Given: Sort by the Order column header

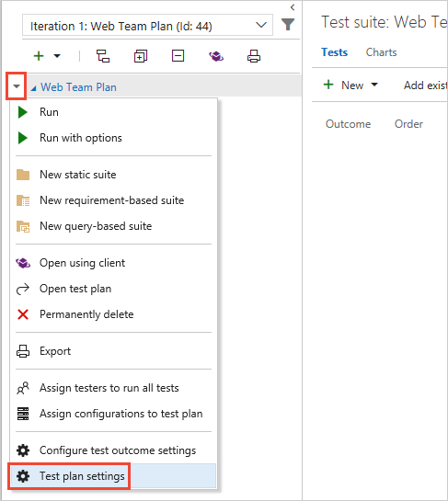Looking at the screenshot, I should [x=408, y=124].
